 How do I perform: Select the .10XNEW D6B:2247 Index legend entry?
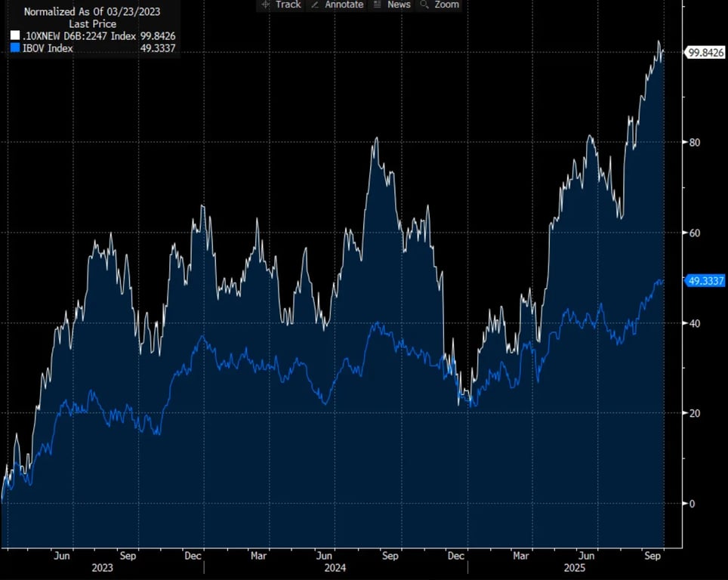80,35
